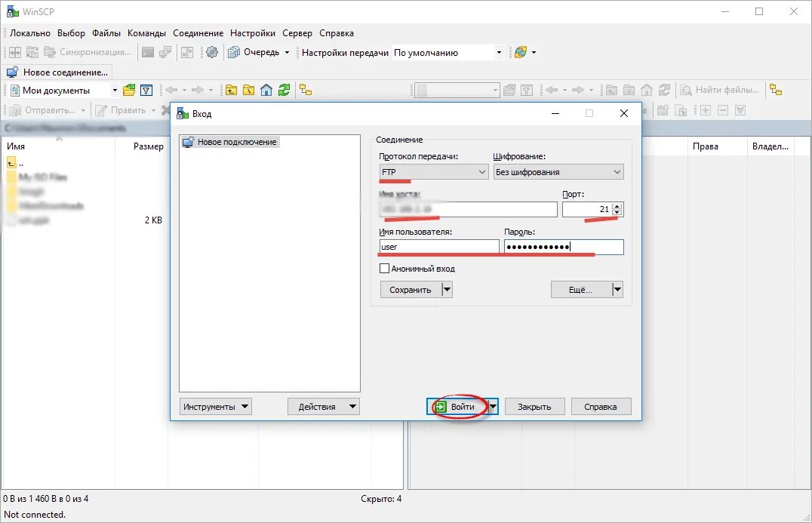This screenshot has height=523, width=812.
Task: Click the 'Закрыть' button in login dialog
Action: coord(534,407)
